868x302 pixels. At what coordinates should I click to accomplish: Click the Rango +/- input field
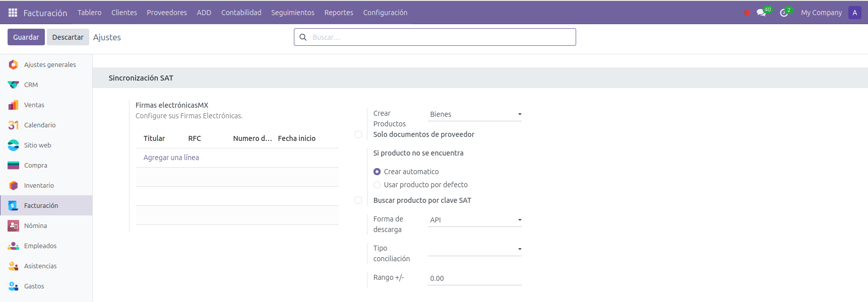tap(474, 278)
